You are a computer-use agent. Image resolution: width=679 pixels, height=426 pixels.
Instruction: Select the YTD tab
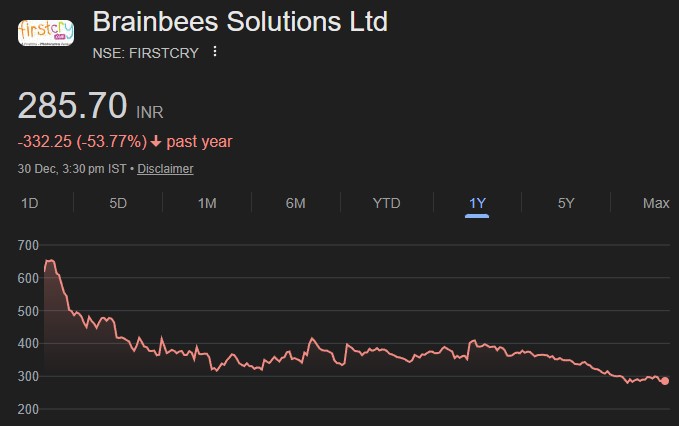[x=386, y=203]
